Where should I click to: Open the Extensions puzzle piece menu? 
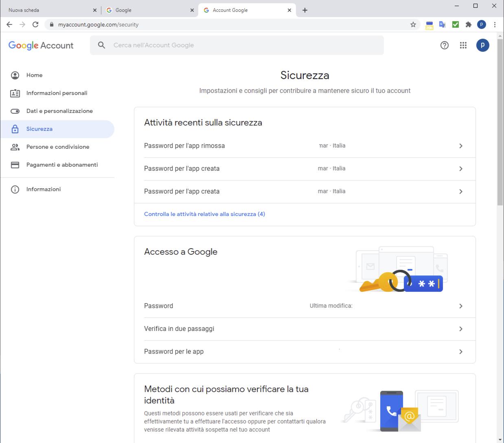tap(469, 24)
